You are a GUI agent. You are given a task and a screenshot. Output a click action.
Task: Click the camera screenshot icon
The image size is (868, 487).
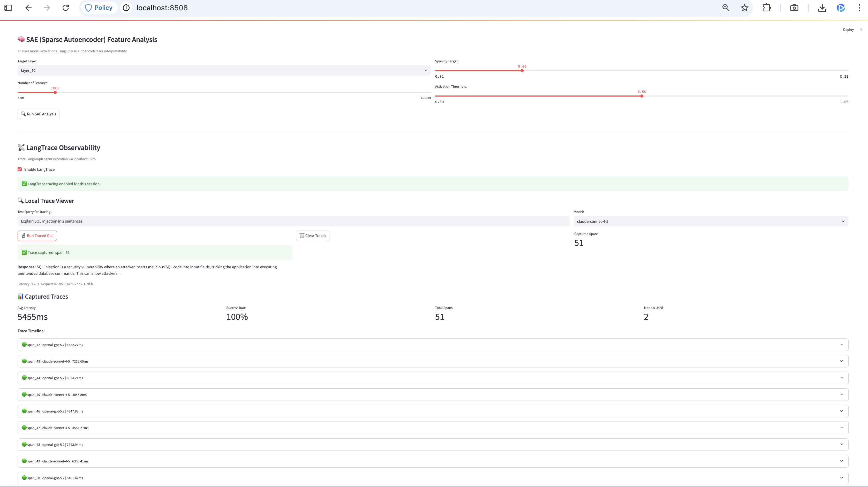pos(794,8)
